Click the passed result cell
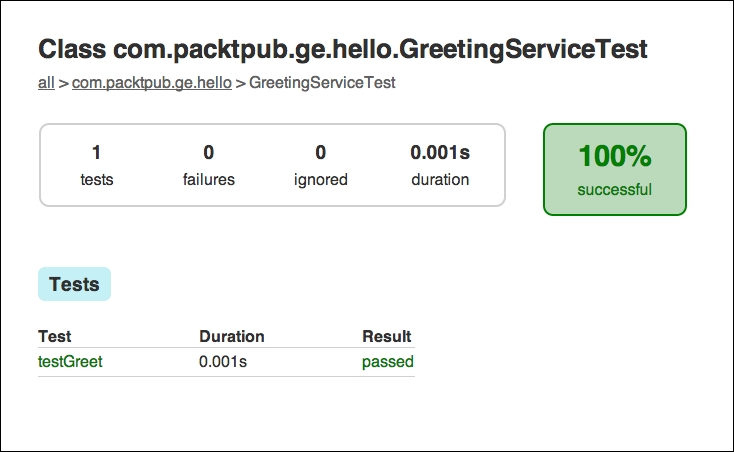This screenshot has height=452, width=734. [388, 362]
